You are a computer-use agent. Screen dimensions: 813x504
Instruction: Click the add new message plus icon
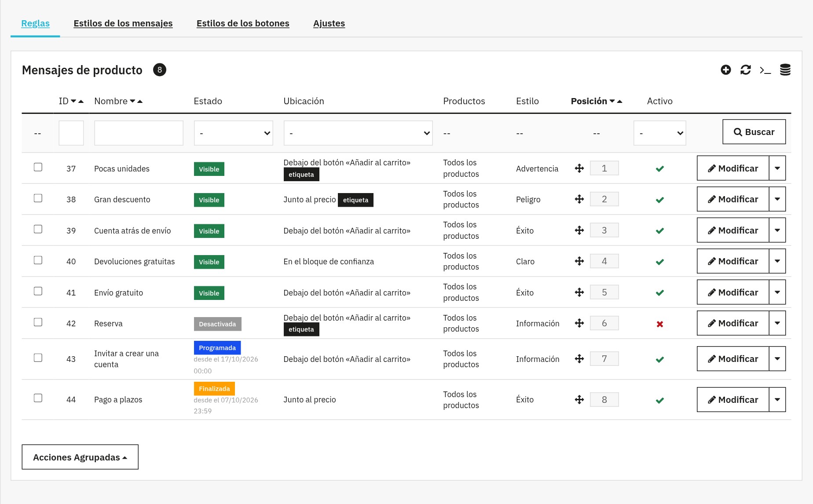point(726,70)
